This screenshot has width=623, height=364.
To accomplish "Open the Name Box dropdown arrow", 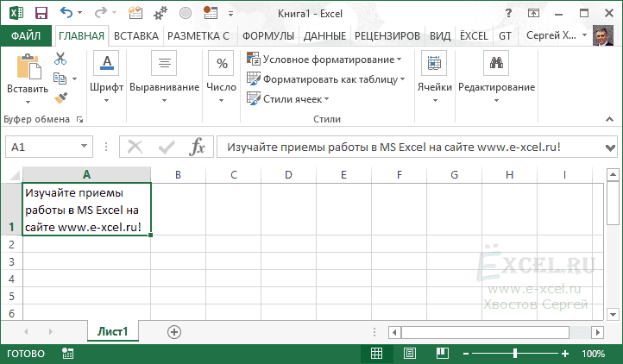I will pyautogui.click(x=85, y=147).
